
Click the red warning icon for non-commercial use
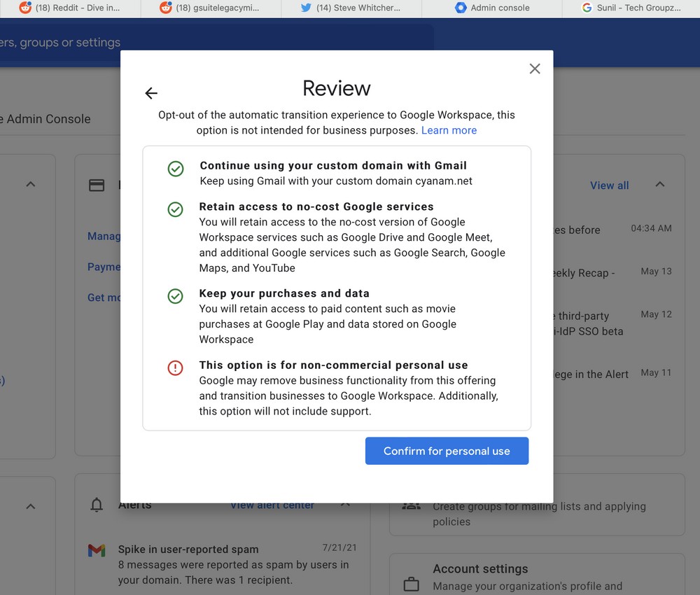click(x=176, y=367)
